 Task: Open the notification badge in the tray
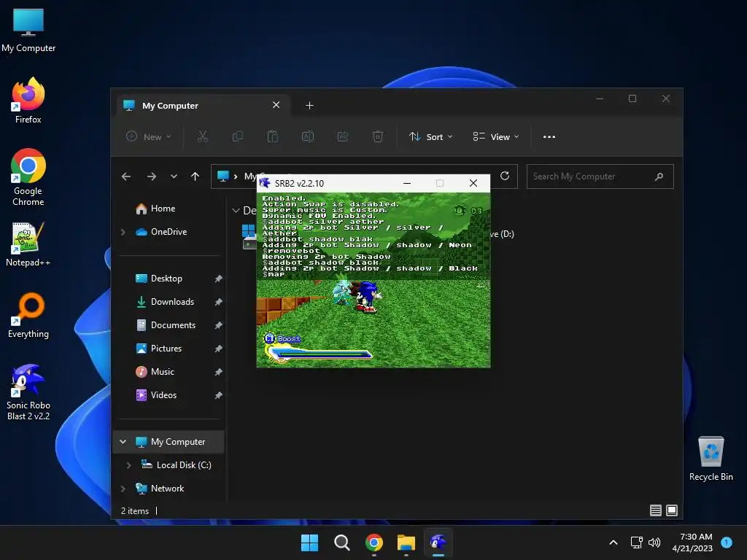[727, 542]
